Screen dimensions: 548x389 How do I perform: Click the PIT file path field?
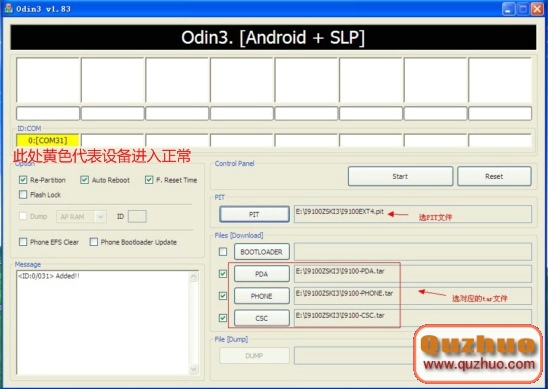coord(413,214)
